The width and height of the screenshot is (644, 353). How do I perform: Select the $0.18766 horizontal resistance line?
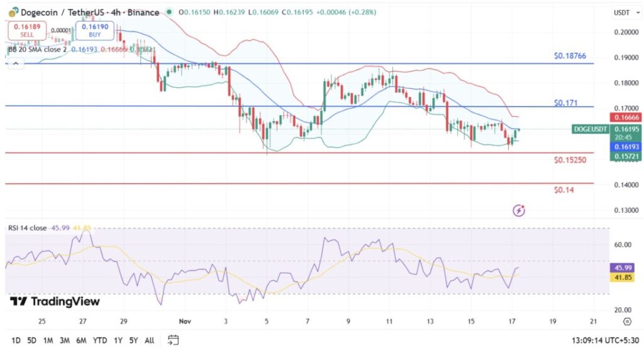pyautogui.click(x=314, y=63)
